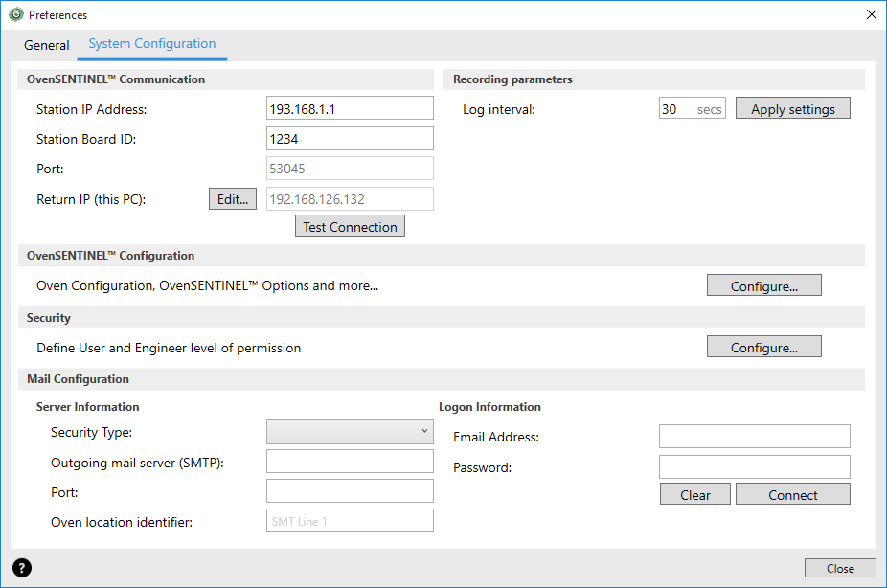887x588 pixels.
Task: Click the Test Connection button
Action: click(350, 226)
